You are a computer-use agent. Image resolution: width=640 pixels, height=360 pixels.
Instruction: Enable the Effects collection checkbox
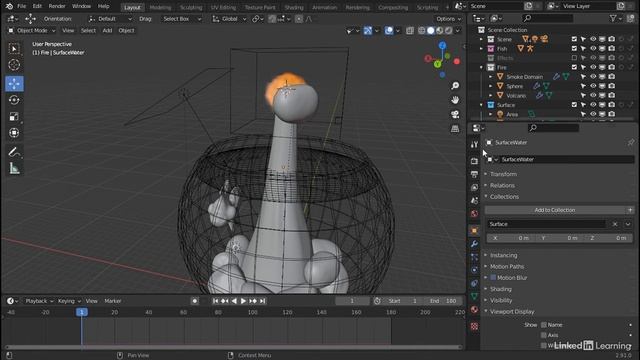pos(574,58)
